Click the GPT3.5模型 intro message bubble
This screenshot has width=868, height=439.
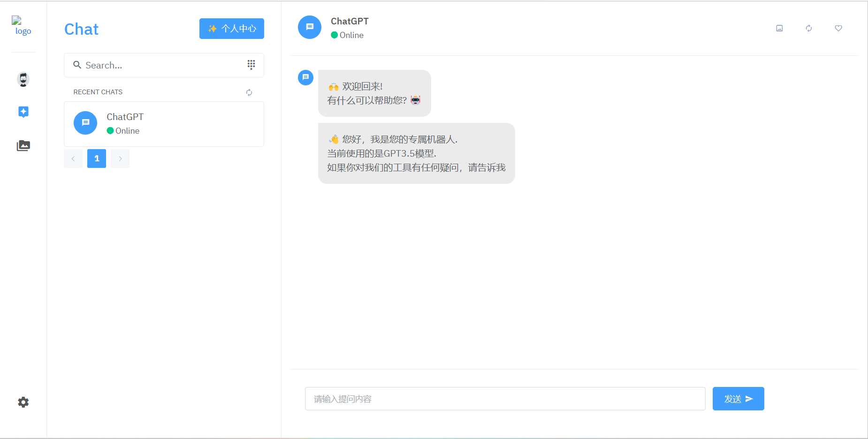click(x=417, y=153)
